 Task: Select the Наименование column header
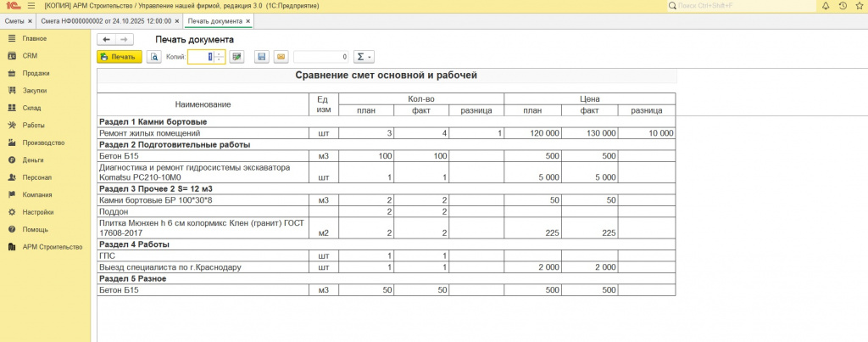[x=203, y=104]
